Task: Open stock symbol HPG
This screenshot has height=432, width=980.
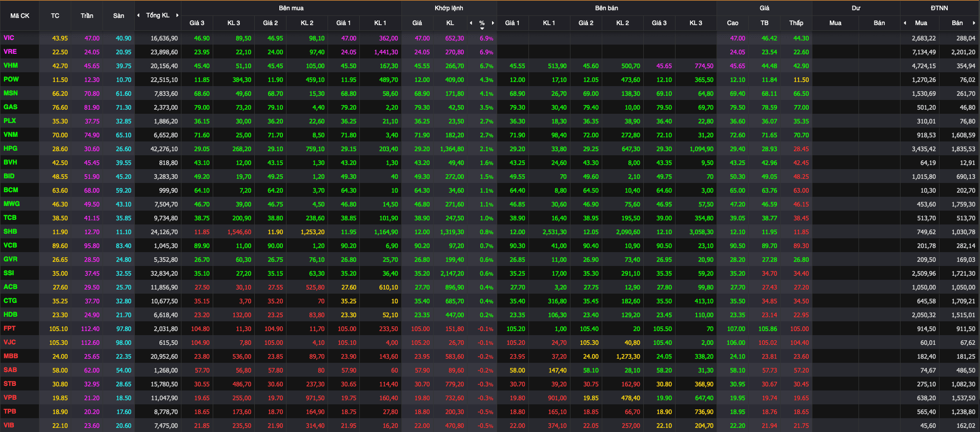Action: click(10, 149)
